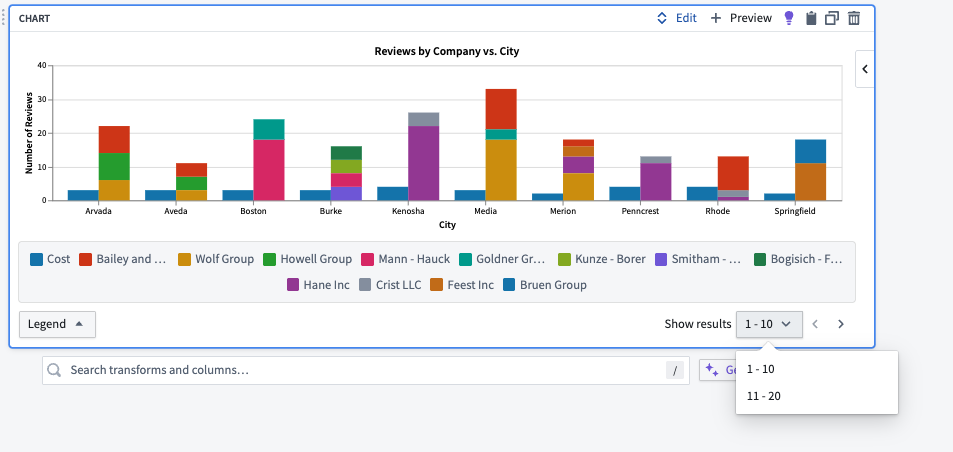Delete chart with trash icon
The height and width of the screenshot is (452, 953).
tap(854, 18)
